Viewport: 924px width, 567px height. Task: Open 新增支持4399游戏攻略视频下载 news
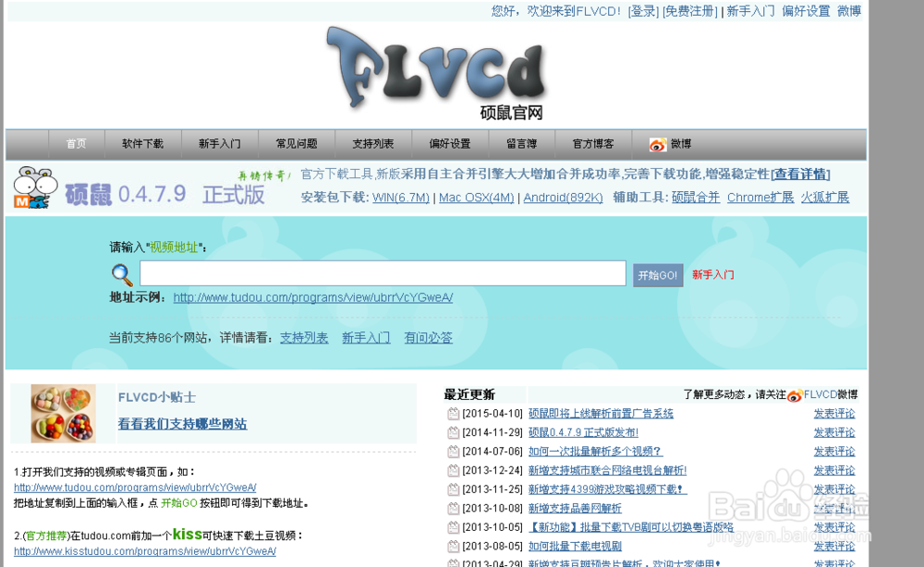pos(608,489)
